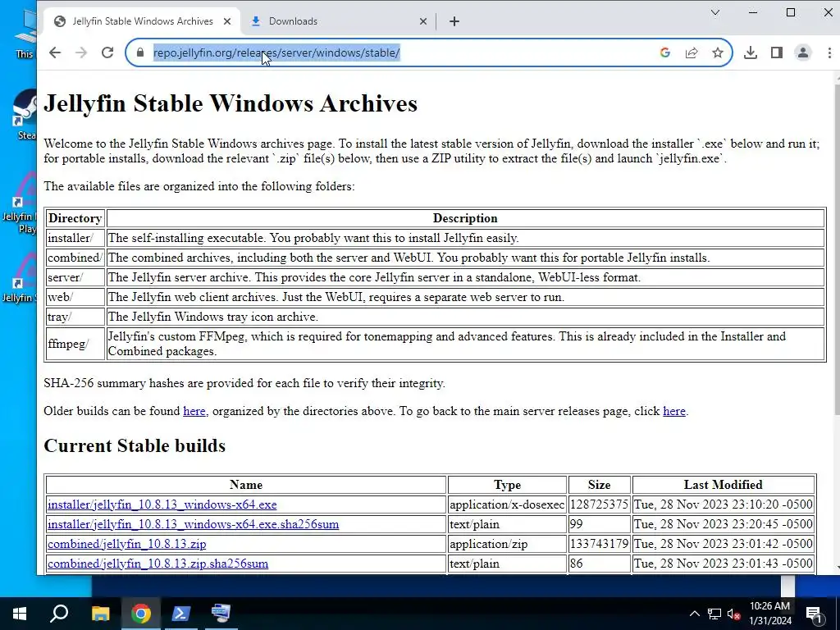
Task: Click the 'combined/' directory cell
Action: [x=75, y=258]
